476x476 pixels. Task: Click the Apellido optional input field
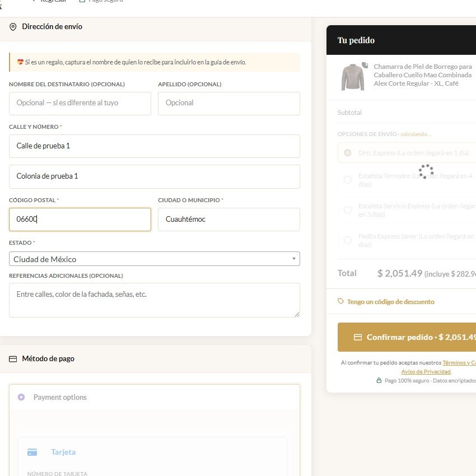(229, 104)
